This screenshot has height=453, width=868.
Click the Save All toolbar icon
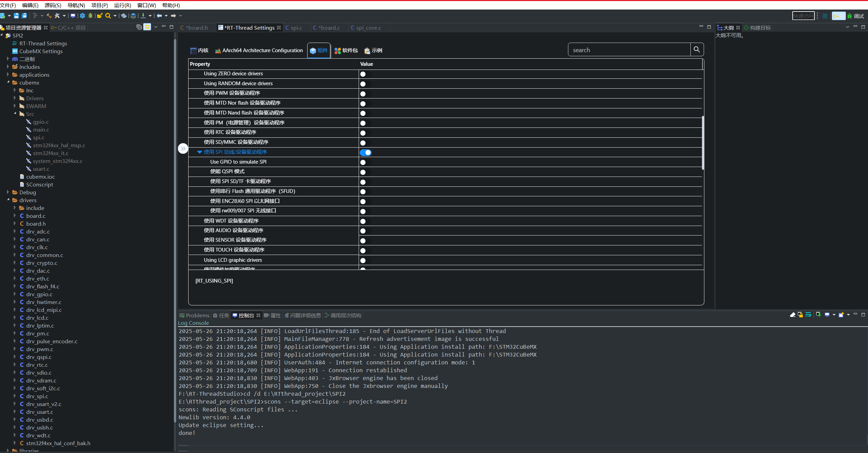[24, 16]
